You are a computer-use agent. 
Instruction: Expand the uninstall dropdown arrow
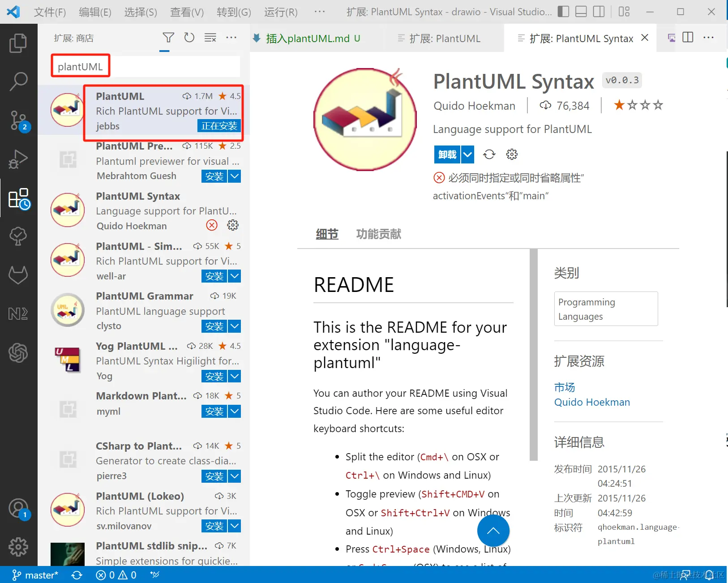pos(467,154)
